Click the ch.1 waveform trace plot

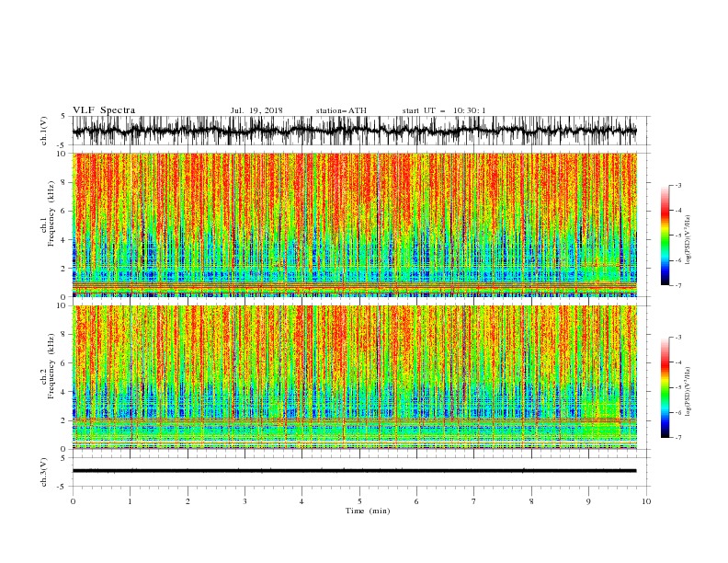pyautogui.click(x=354, y=131)
